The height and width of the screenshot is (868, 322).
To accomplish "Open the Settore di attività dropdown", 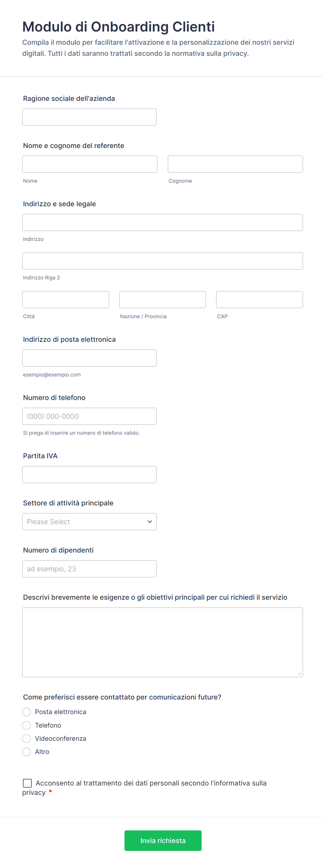I will (89, 522).
